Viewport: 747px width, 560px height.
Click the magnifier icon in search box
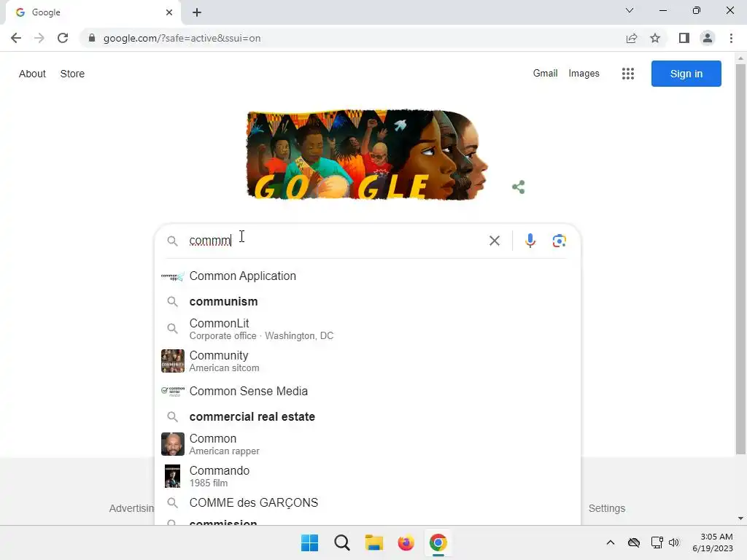tap(172, 241)
